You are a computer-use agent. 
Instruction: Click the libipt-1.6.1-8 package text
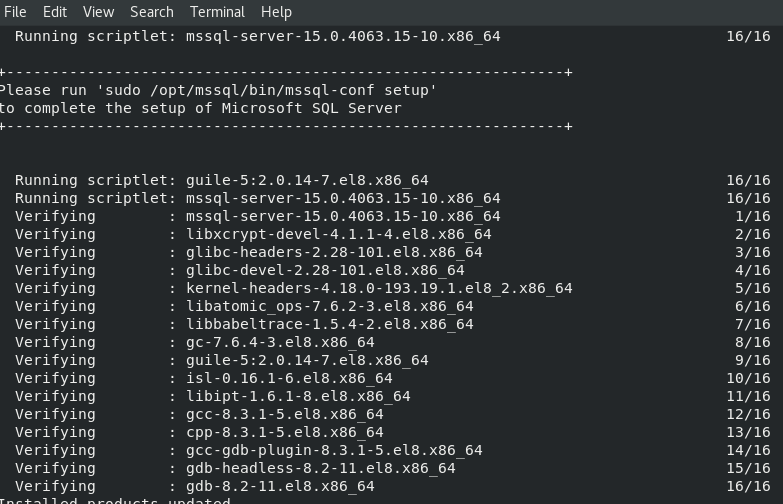[x=298, y=396]
